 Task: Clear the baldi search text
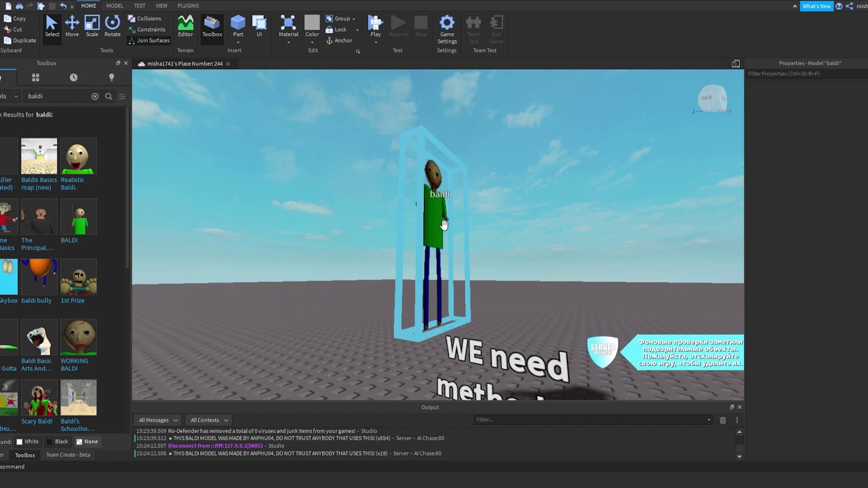pos(95,96)
